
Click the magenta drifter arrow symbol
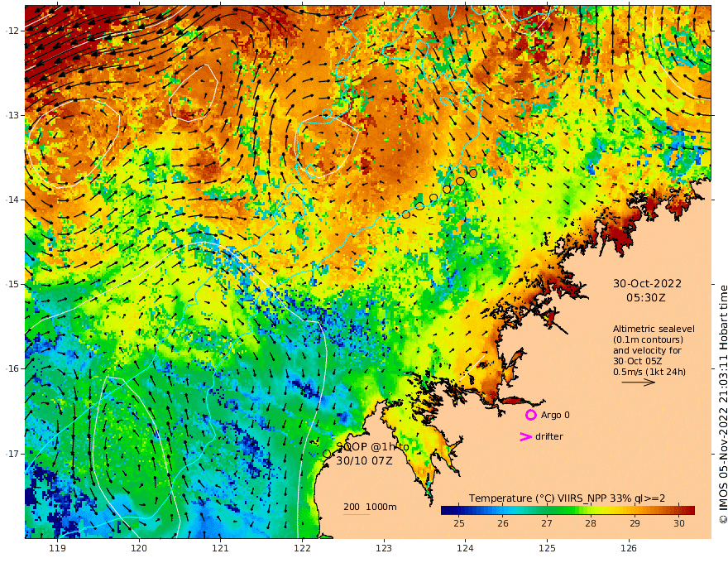[525, 436]
